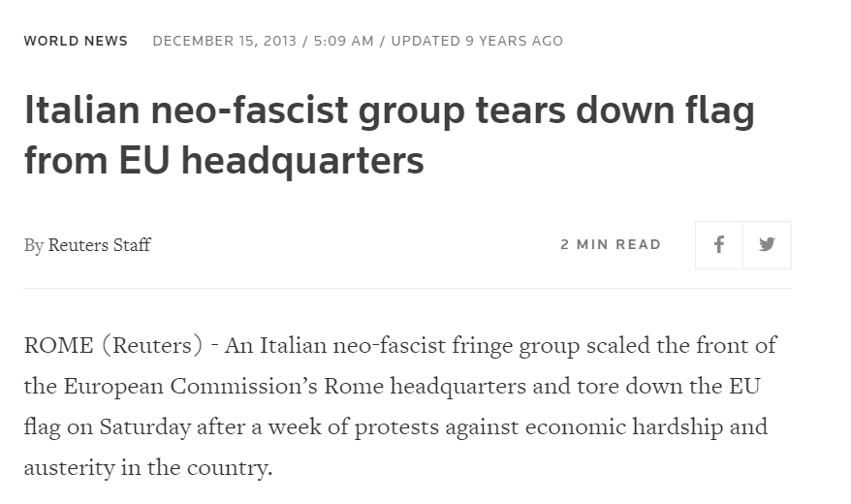851x504 pixels.
Task: Click the phrase 'economic hardship' in the article
Action: (624, 427)
